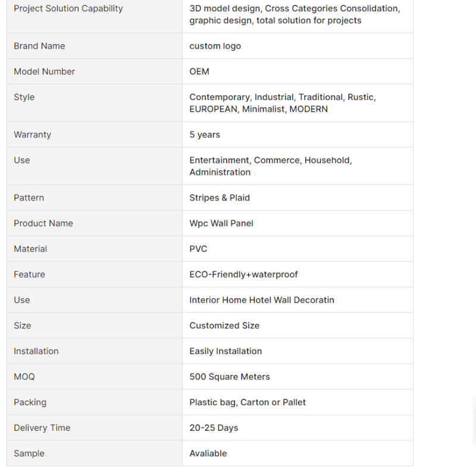Screen dimensions: 476x476
Task: Click the "Stripes & Plaid" pattern value
Action: [x=220, y=198]
